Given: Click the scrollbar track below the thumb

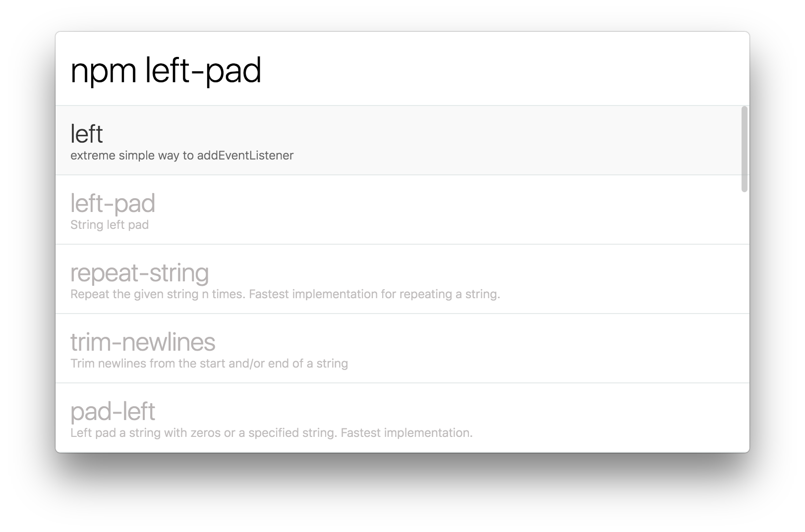Looking at the screenshot, I should coord(744,322).
